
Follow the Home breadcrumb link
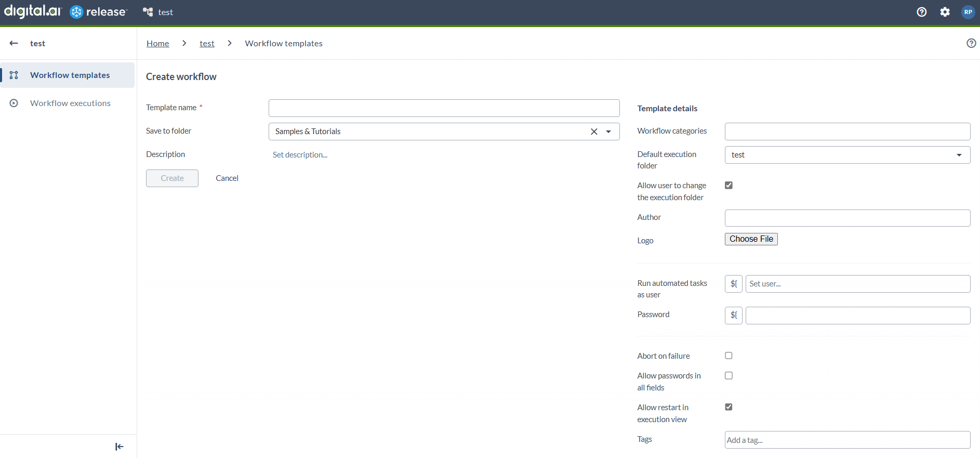coord(157,43)
